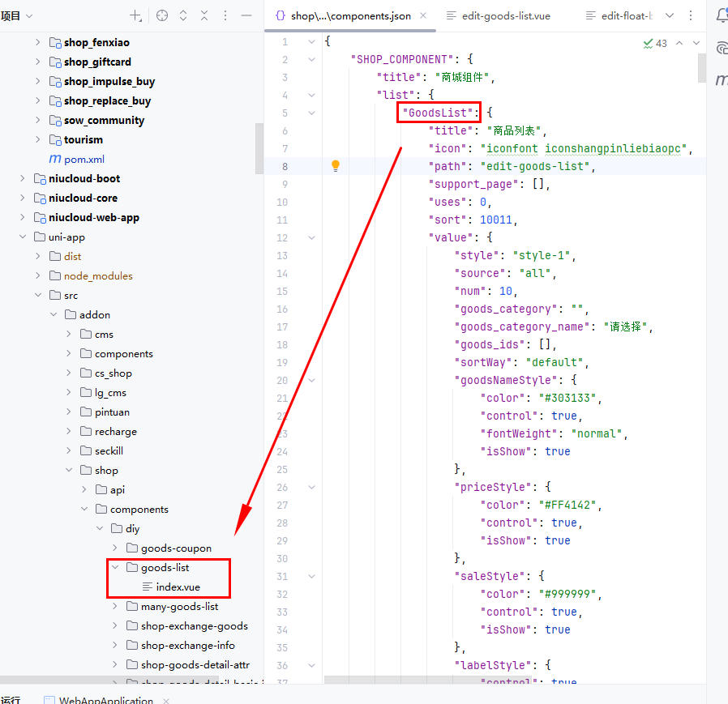Fold the GoodsList block at line 5
The image size is (728, 704).
(312, 113)
